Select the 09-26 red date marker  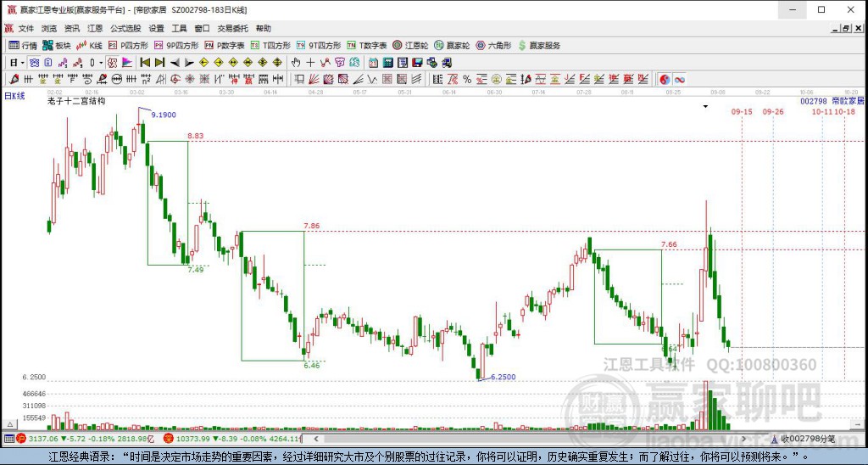(x=773, y=111)
